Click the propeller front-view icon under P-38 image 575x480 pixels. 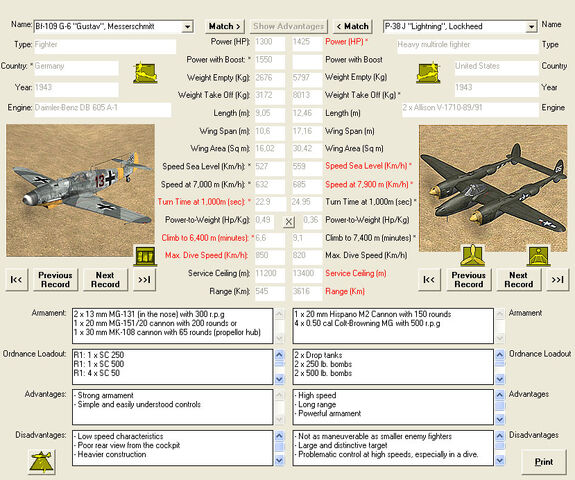coord(473,256)
